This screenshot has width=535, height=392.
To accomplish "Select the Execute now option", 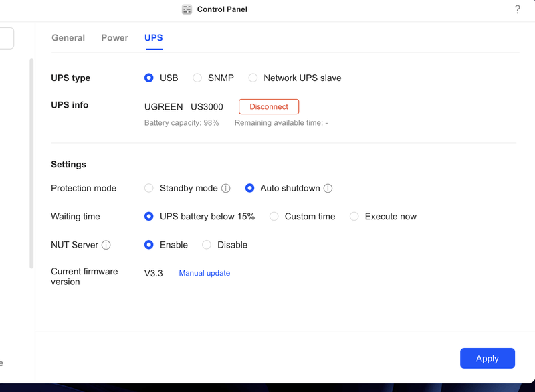I will (354, 217).
